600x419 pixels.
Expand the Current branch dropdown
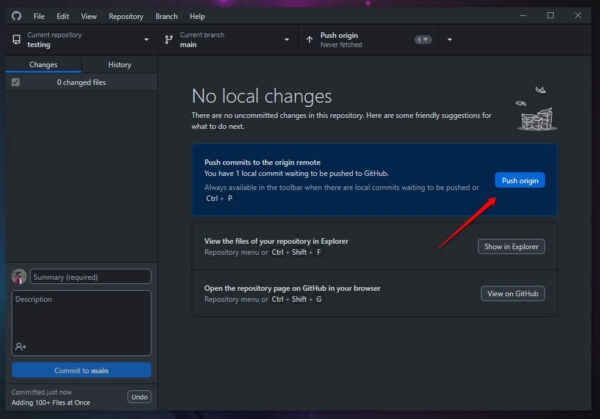click(x=287, y=40)
